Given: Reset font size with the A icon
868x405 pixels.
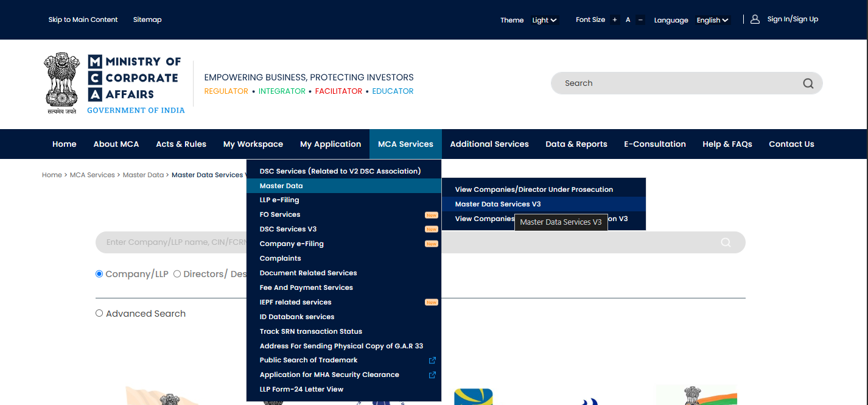Looking at the screenshot, I should point(628,20).
